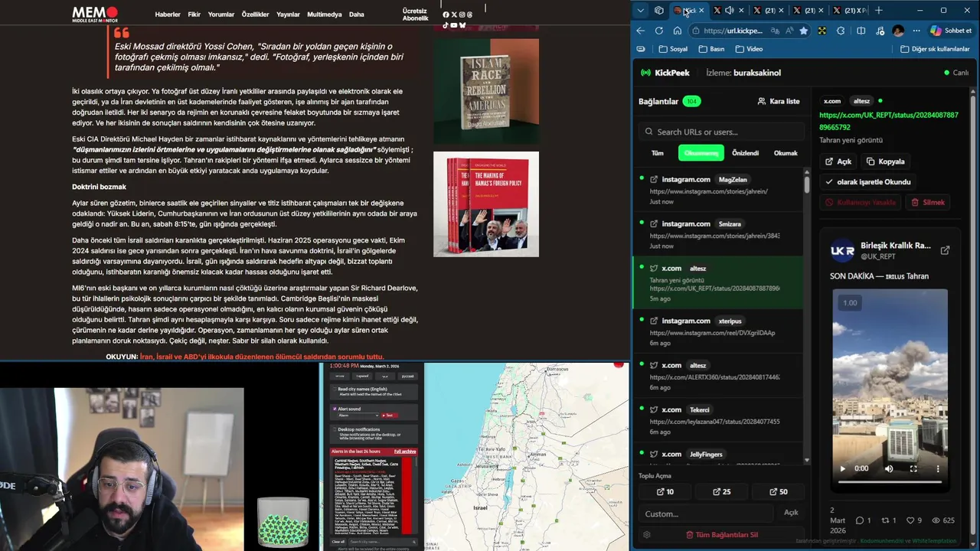Mute the embedded video volume icon
The height and width of the screenshot is (551, 980).
(x=889, y=468)
